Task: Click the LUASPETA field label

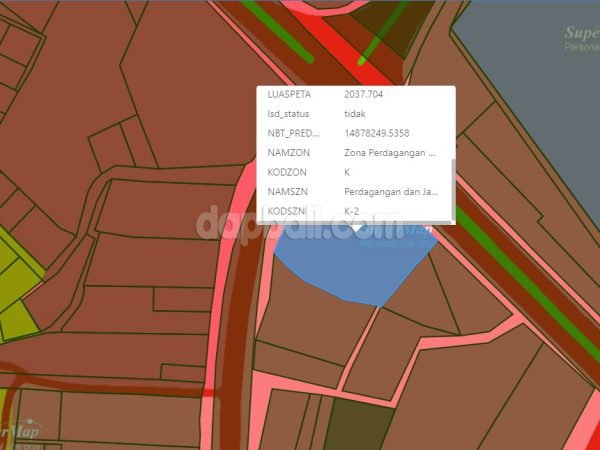Action: [x=290, y=94]
